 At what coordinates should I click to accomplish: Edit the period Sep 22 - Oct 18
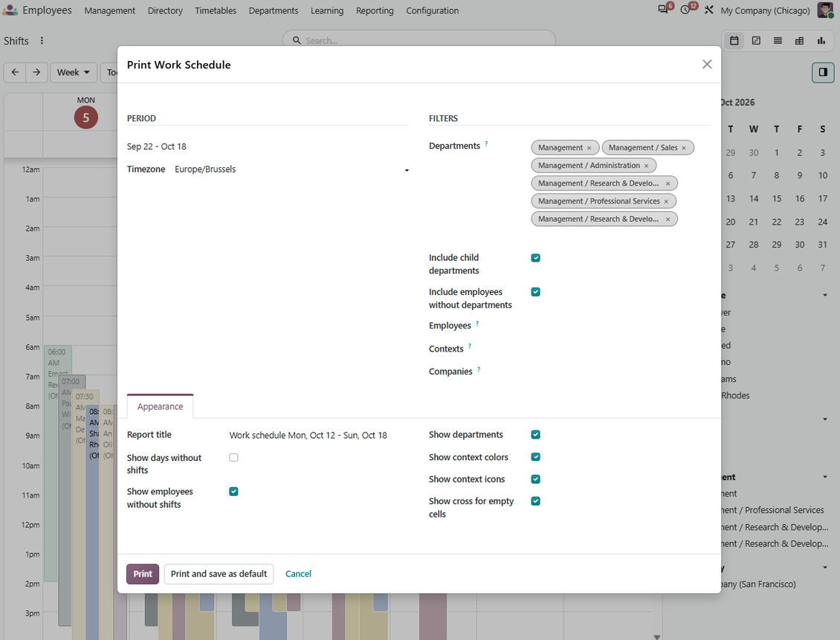(x=156, y=146)
